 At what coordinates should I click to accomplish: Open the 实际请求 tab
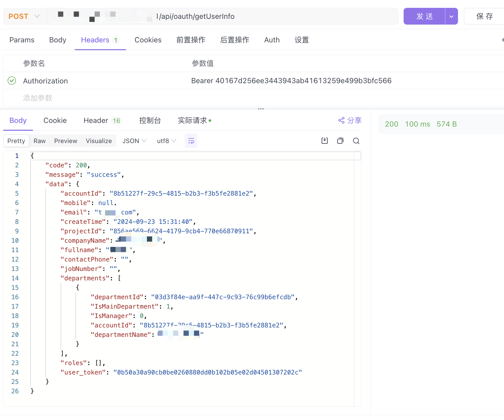click(x=194, y=120)
